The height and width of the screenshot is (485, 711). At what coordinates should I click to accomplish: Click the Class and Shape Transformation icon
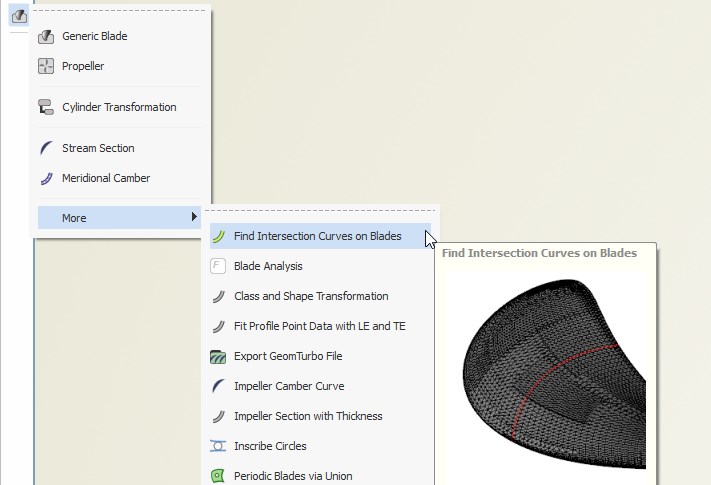[218, 296]
